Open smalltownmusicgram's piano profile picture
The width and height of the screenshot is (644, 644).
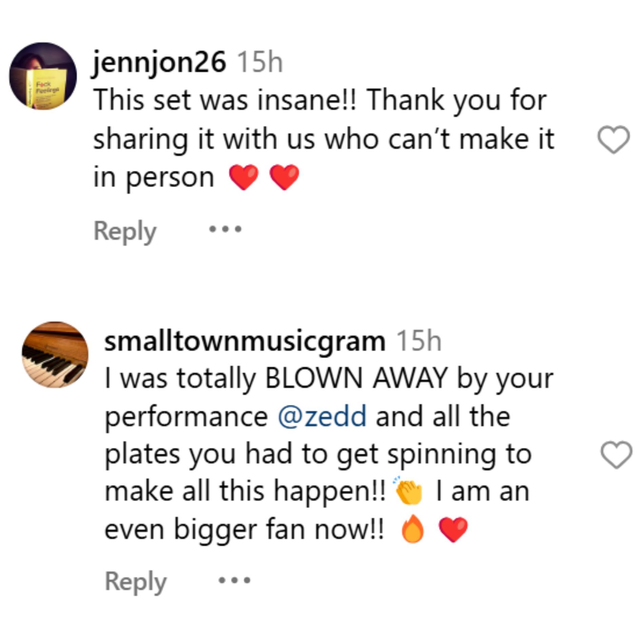coord(55,355)
